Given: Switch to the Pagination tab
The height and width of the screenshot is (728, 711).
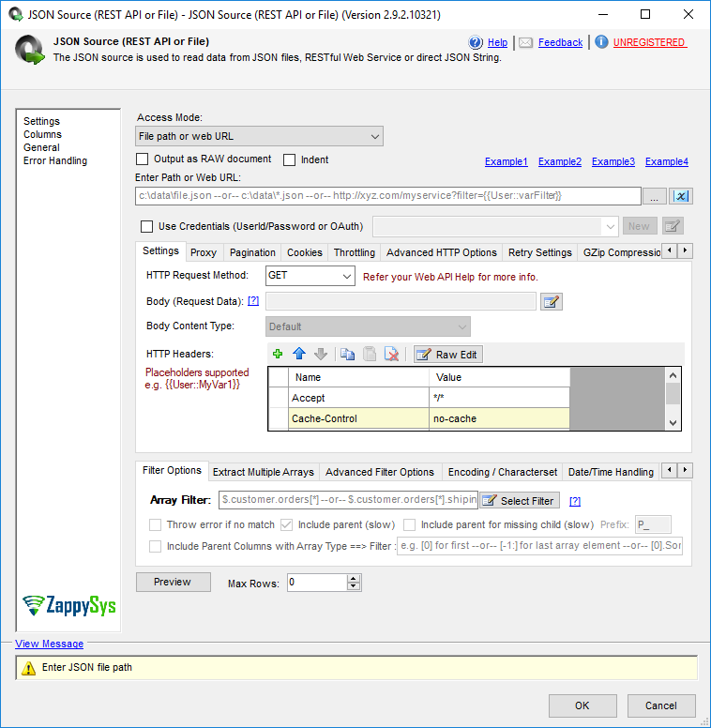Looking at the screenshot, I should pyautogui.click(x=252, y=252).
